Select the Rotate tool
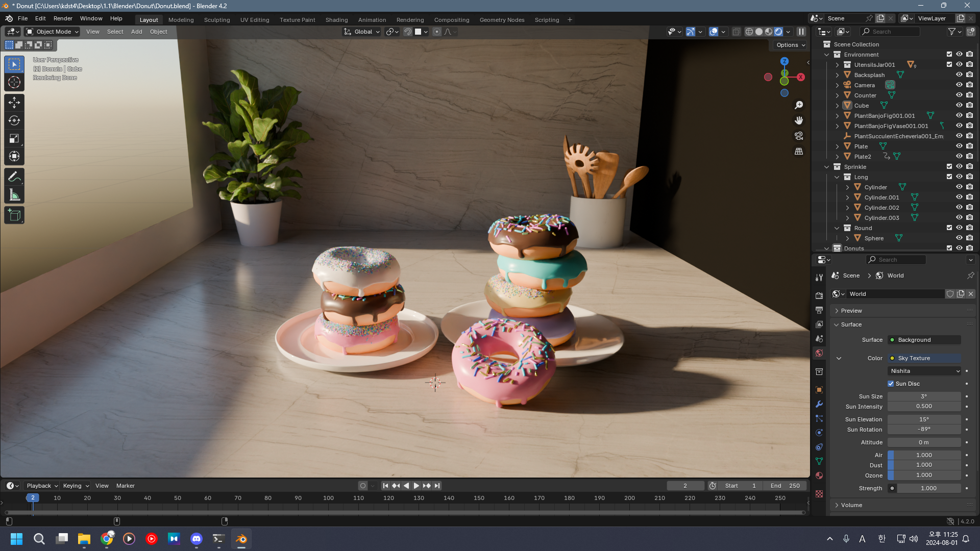 coord(14,120)
